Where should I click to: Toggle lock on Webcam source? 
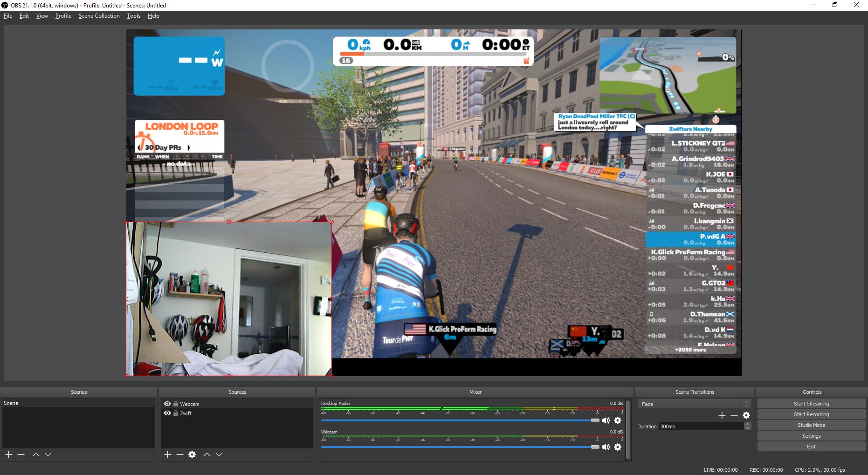(176, 404)
